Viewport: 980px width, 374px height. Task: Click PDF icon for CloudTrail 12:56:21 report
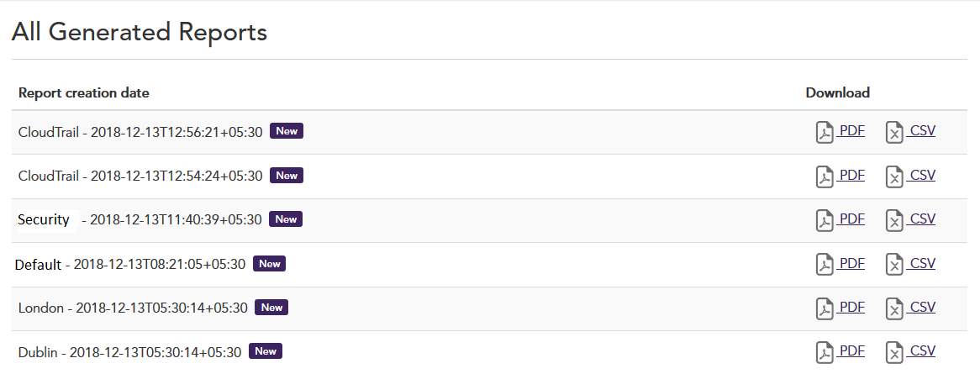[825, 133]
